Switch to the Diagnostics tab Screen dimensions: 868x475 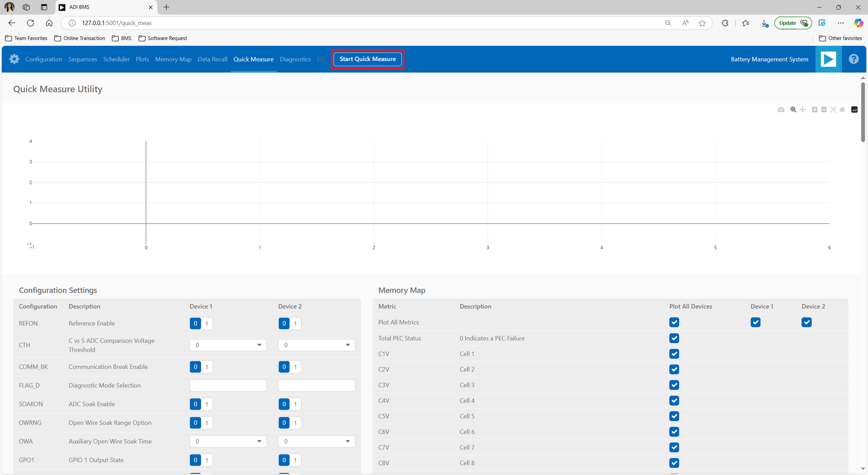click(295, 59)
